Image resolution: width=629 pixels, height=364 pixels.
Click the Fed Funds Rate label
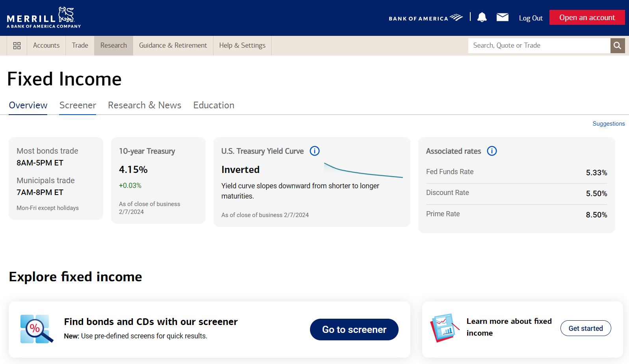(x=450, y=172)
